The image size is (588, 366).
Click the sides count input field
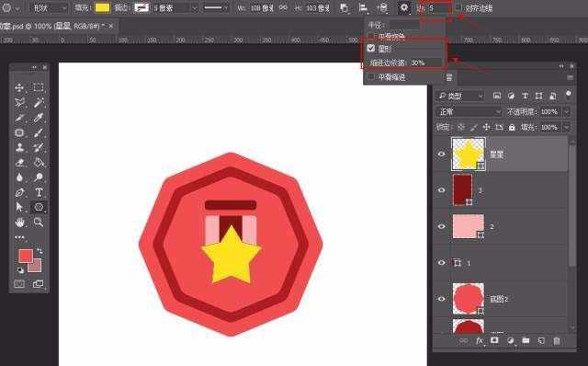tap(439, 8)
